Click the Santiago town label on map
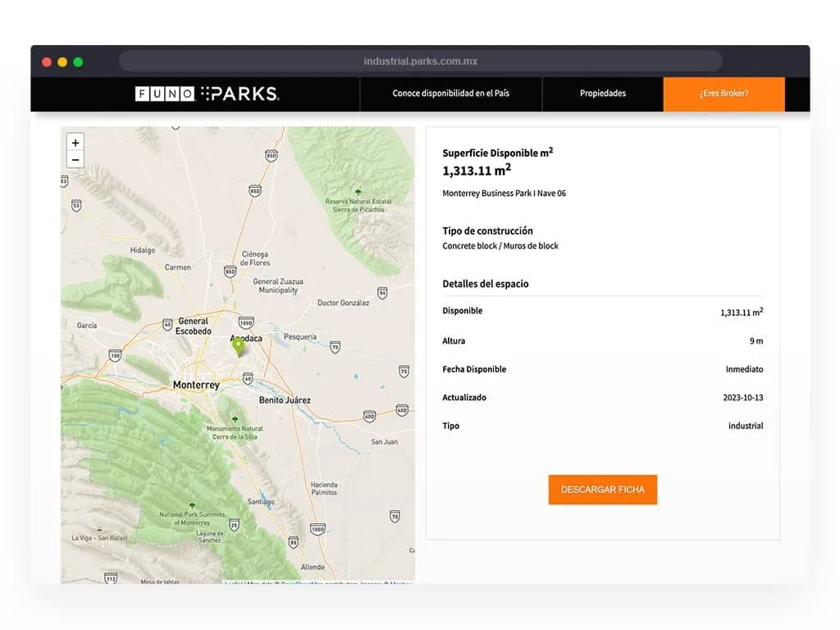This screenshot has width=840, height=630. coord(260,501)
